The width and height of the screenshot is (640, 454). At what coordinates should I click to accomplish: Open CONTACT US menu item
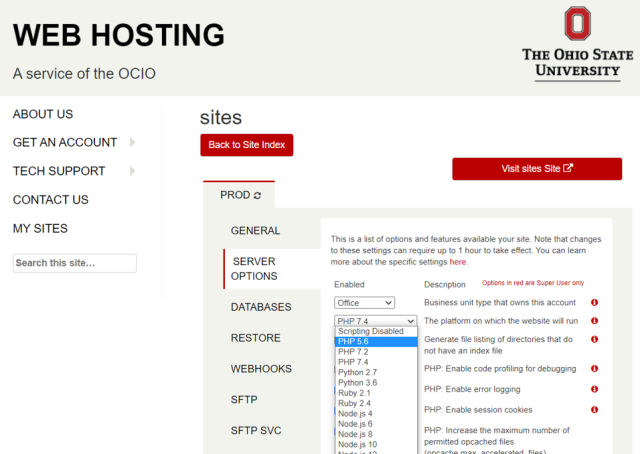(51, 200)
